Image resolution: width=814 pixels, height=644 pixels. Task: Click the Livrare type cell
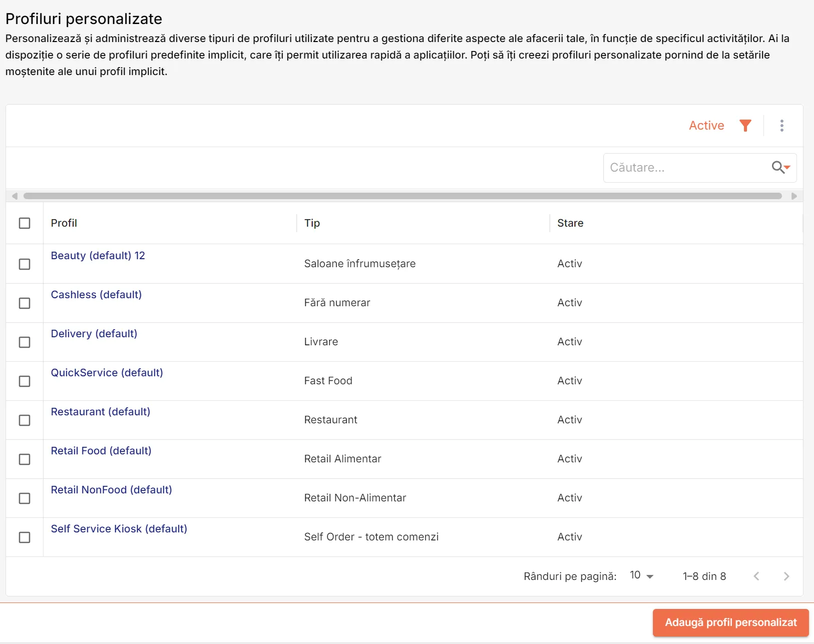point(321,342)
